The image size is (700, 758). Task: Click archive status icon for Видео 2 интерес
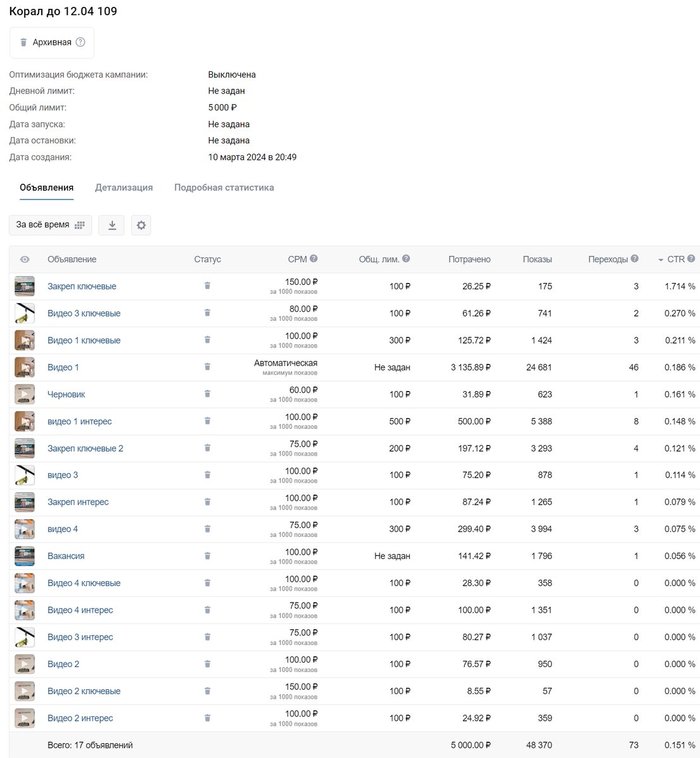(207, 718)
